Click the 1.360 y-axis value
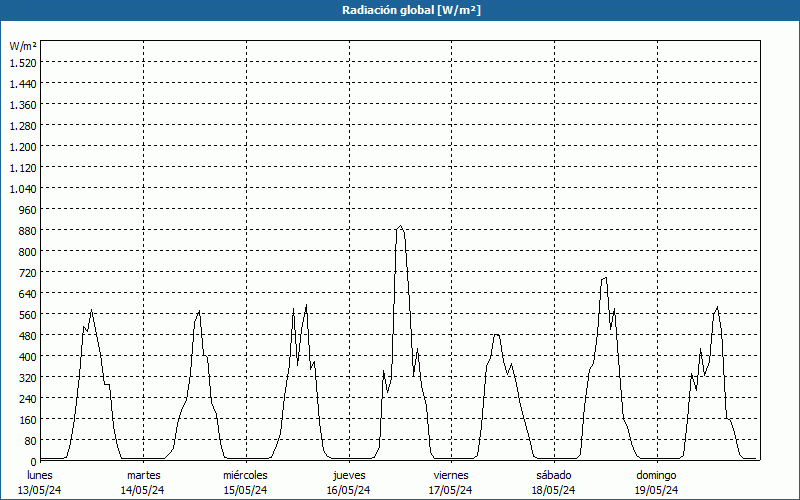The image size is (800, 500). (x=23, y=105)
